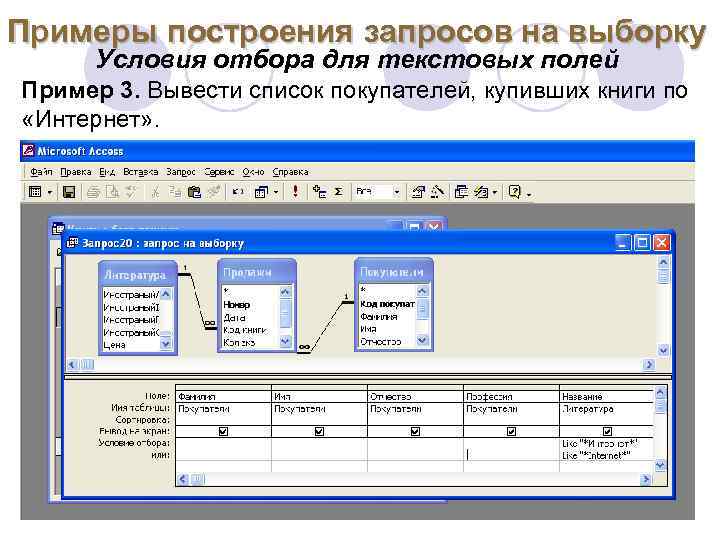Image resolution: width=720 pixels, height=540 pixels.
Task: Undo the last action via toolbar
Action: pos(237,191)
